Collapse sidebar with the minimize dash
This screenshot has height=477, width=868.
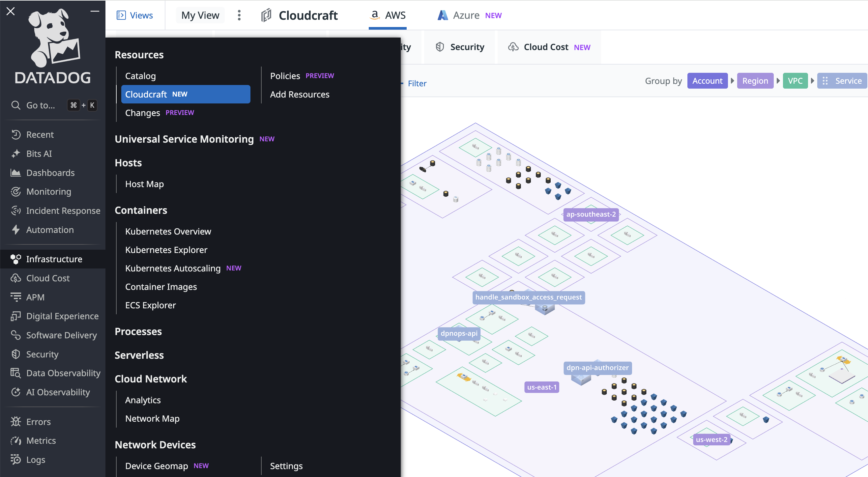(95, 12)
